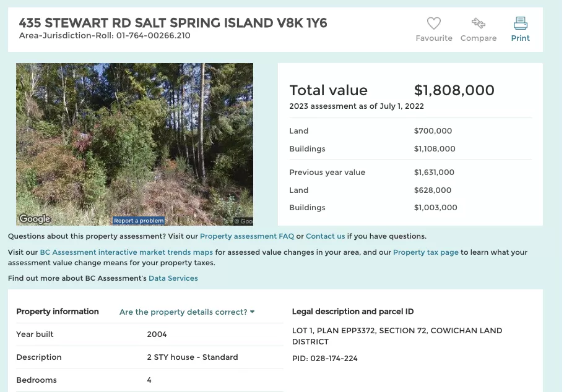This screenshot has height=392, width=572.
Task: Click the property street view photo
Action: tap(134, 144)
